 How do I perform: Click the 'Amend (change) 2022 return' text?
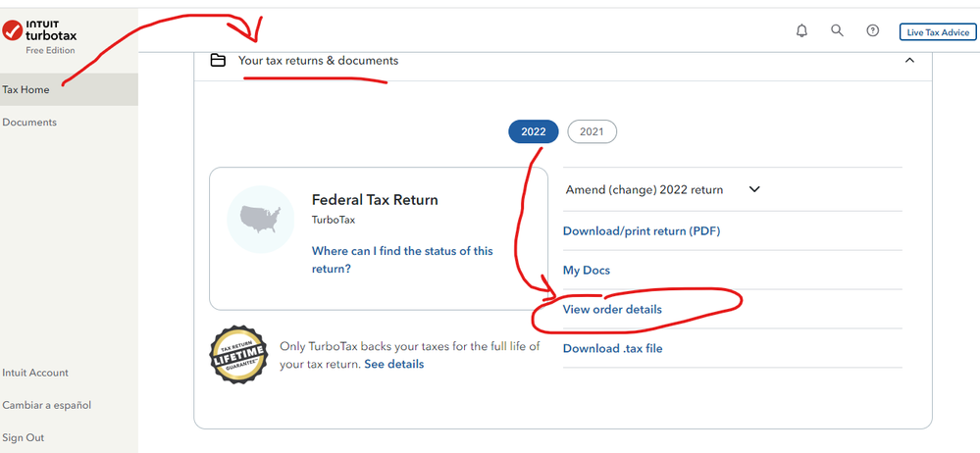644,189
